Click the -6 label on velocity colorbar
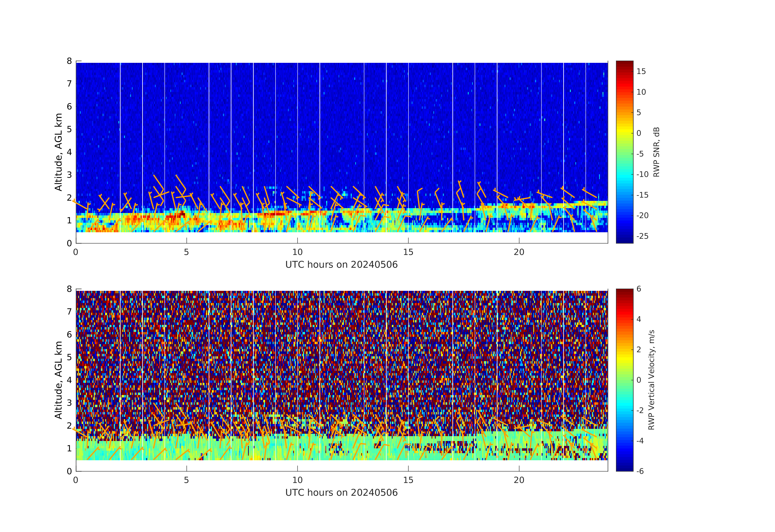This screenshot has width=775, height=532. tap(640, 471)
